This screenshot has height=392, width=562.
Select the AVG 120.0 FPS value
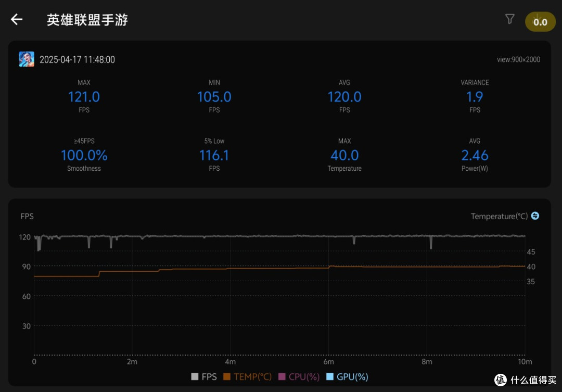pyautogui.click(x=344, y=97)
